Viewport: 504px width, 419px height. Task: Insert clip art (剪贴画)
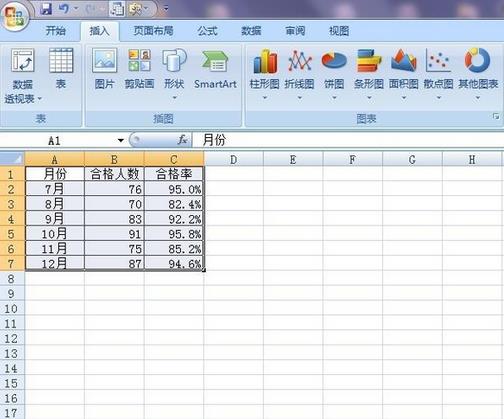(x=139, y=69)
